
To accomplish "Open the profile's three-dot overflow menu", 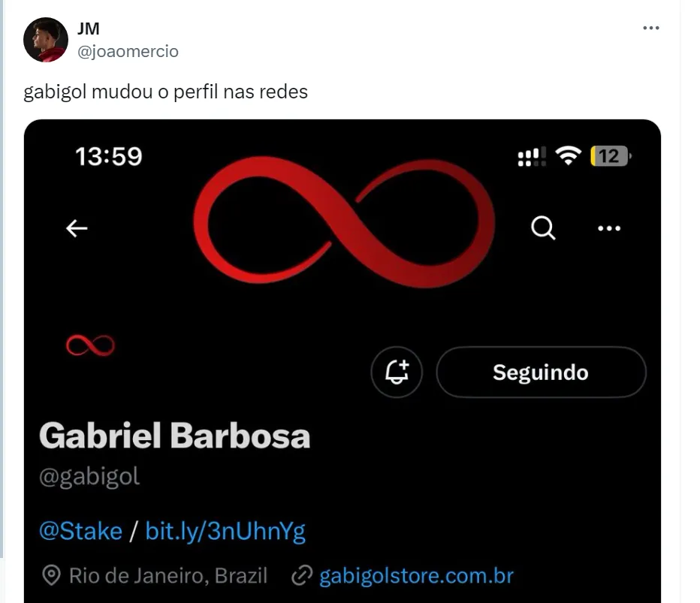I will 609,228.
